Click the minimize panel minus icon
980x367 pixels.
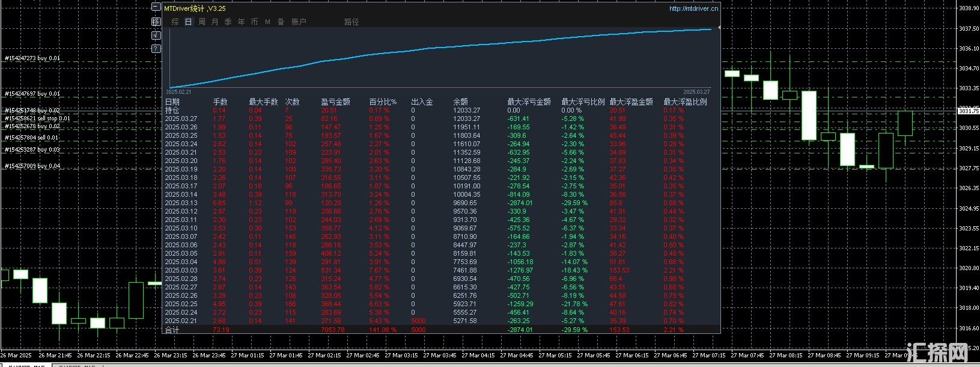point(156,8)
